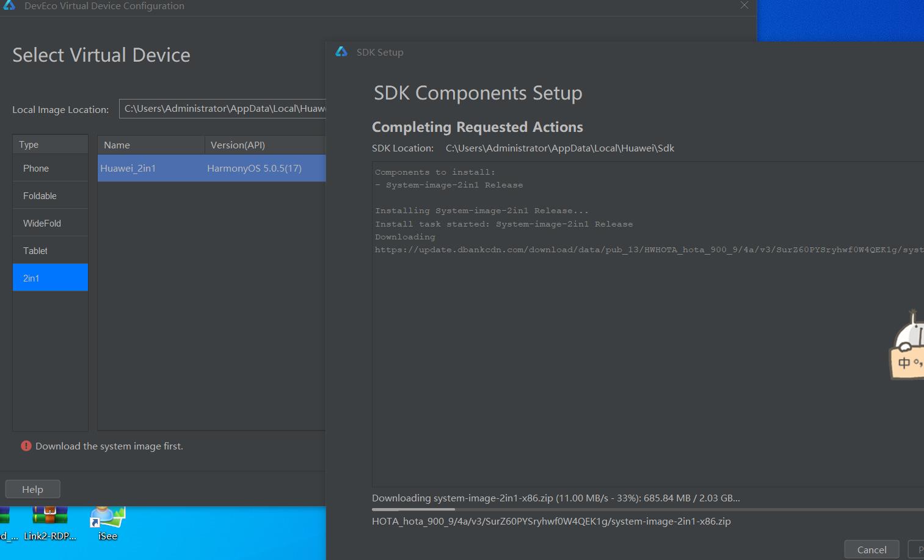Cancel the SDK download
Viewport: 924px width, 560px height.
(x=871, y=550)
